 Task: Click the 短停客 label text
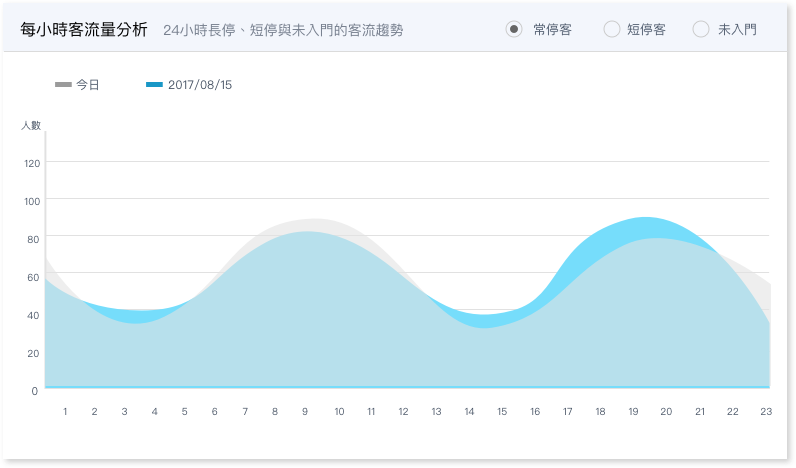pos(646,29)
